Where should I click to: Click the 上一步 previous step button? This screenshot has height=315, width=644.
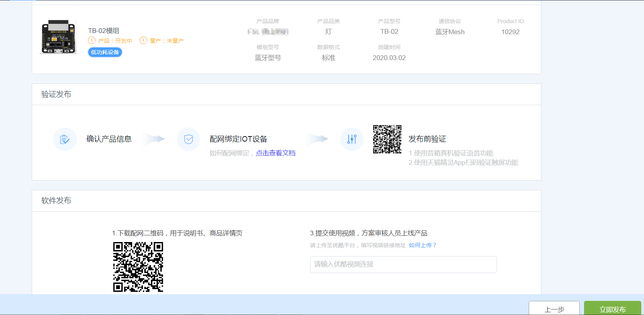[554, 308]
